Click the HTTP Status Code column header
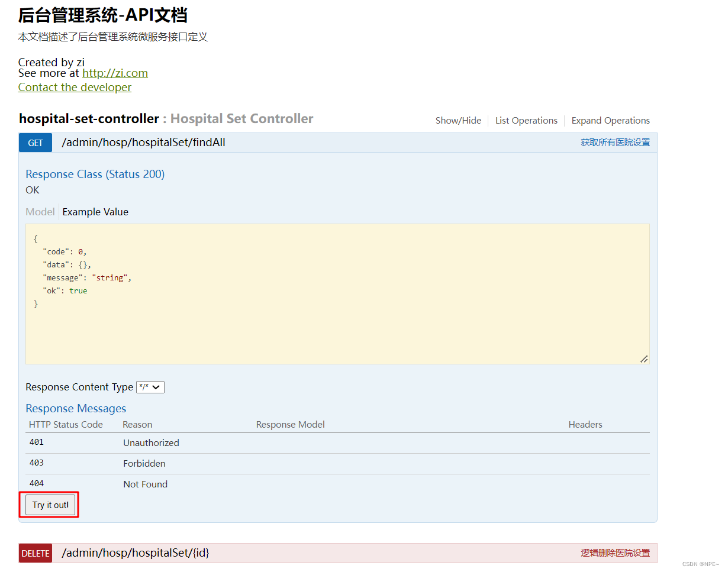728x572 pixels. [66, 425]
